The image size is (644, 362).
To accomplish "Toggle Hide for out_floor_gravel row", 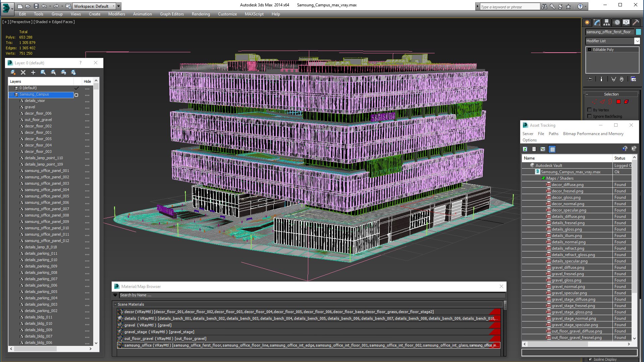I will pyautogui.click(x=87, y=120).
